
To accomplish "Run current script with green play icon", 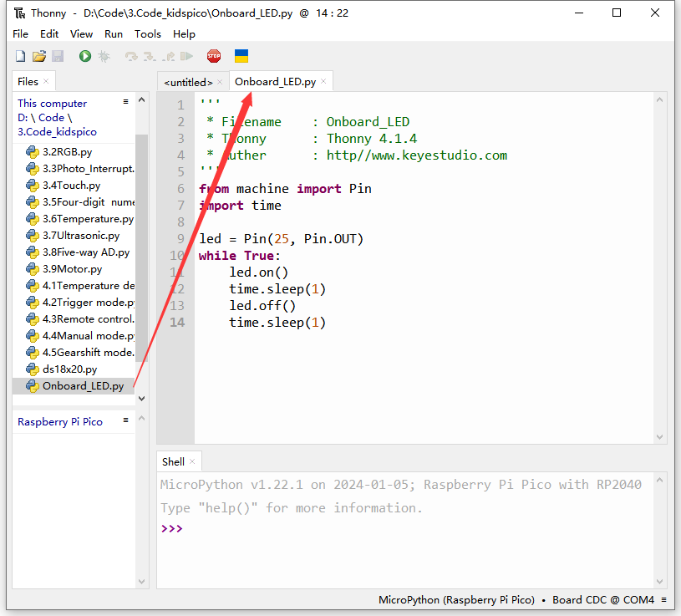I will [x=85, y=56].
